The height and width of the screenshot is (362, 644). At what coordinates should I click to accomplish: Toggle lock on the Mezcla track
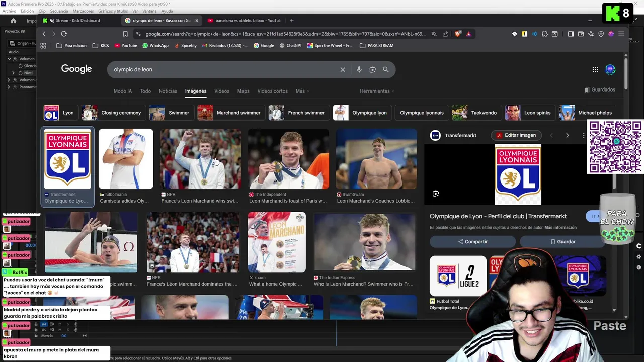click(36, 336)
